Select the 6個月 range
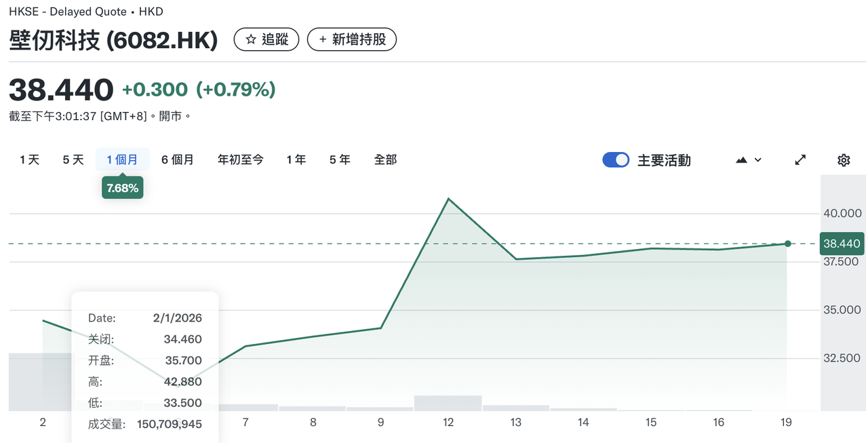This screenshot has height=443, width=868. [178, 159]
